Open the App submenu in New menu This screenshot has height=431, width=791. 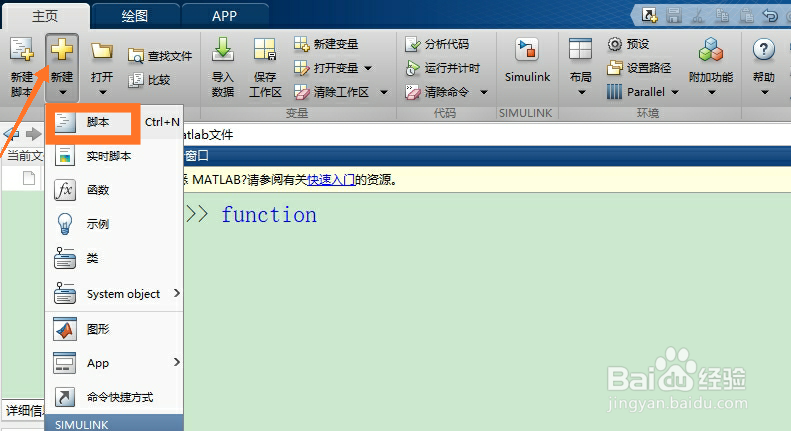click(x=114, y=363)
